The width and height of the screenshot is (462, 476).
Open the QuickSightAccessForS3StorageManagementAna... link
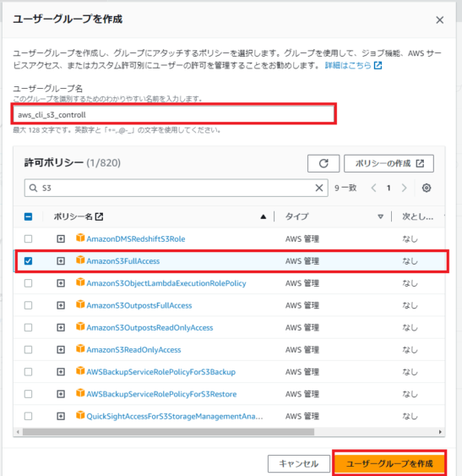pos(175,417)
